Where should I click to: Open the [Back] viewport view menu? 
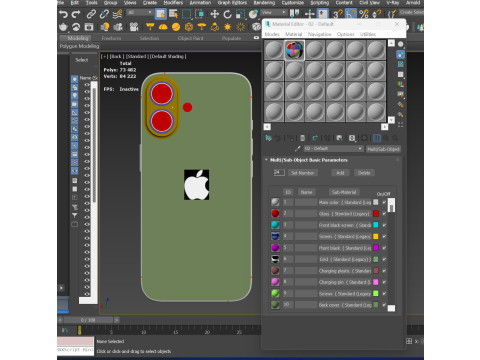(116, 56)
